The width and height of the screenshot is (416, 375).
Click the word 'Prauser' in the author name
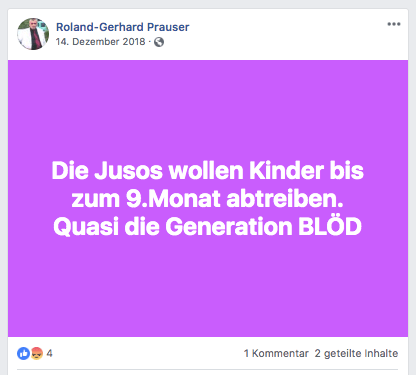168,27
